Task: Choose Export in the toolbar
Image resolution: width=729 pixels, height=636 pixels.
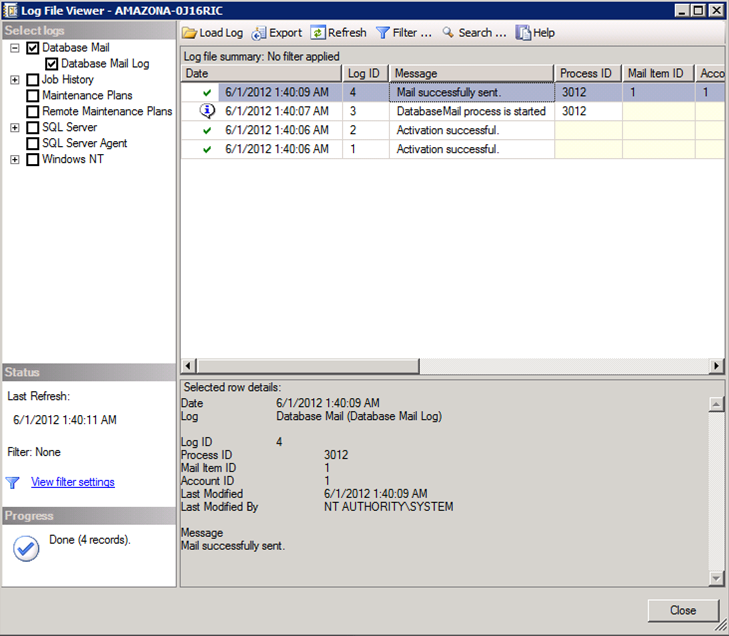Action: point(277,33)
